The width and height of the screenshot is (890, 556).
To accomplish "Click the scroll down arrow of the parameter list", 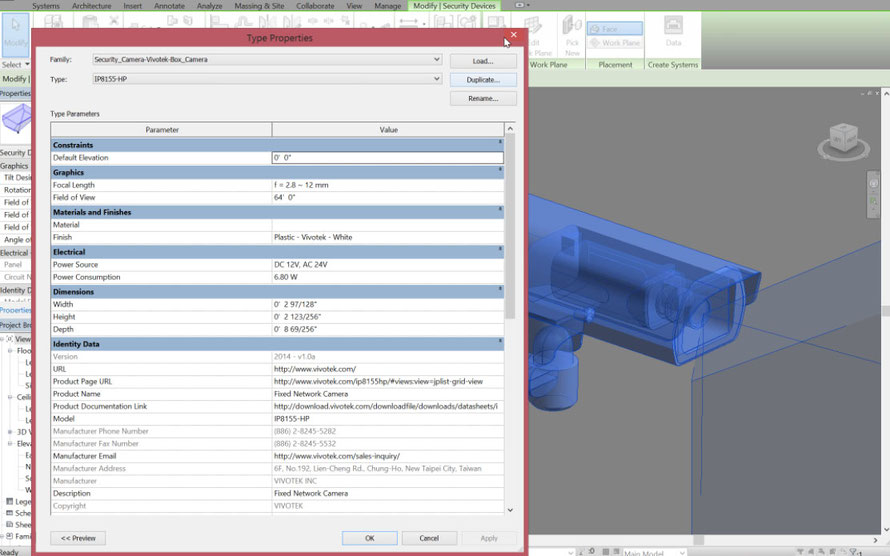I will pos(510,510).
